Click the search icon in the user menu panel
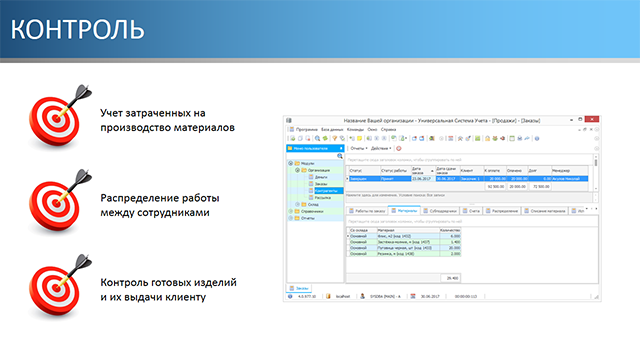 pyautogui.click(x=340, y=156)
